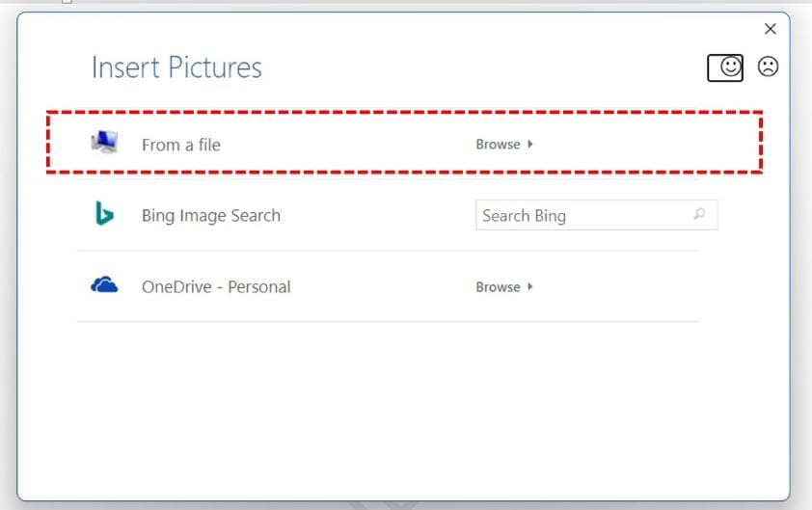Select the OneDrive - Personal label
Image resolution: width=812 pixels, height=510 pixels.
[x=215, y=287]
